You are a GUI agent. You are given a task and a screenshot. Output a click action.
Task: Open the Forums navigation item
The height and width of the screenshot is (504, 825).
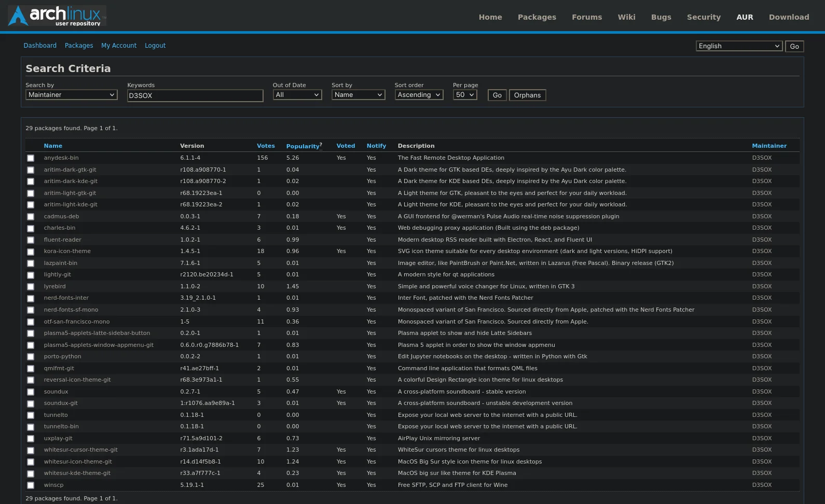587,17
